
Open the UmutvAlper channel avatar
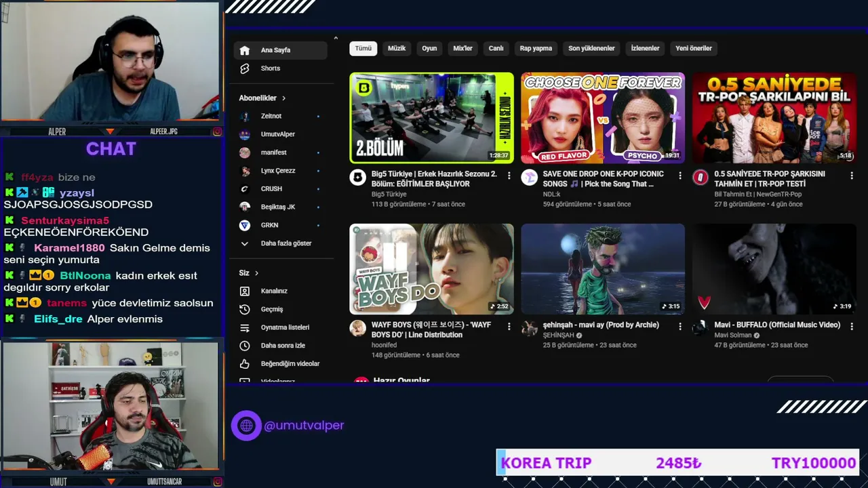tap(245, 134)
